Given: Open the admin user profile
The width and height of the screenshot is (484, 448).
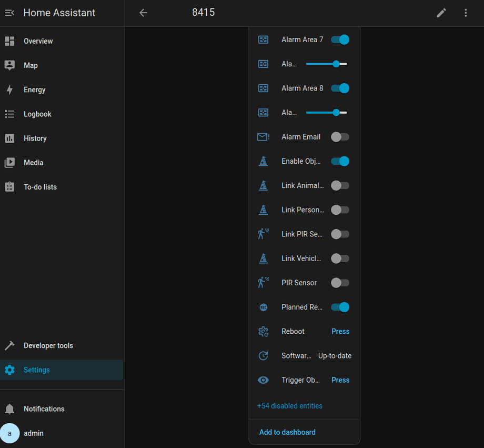Looking at the screenshot, I should pyautogui.click(x=34, y=433).
